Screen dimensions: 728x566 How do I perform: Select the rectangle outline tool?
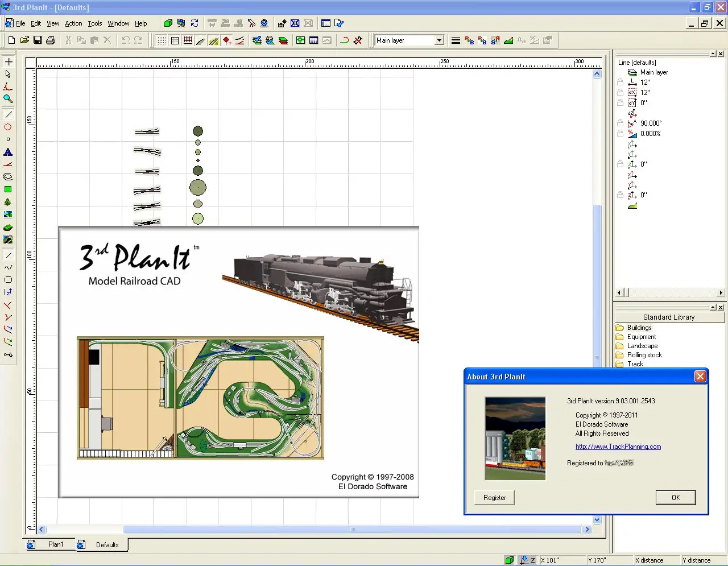pyautogui.click(x=8, y=280)
